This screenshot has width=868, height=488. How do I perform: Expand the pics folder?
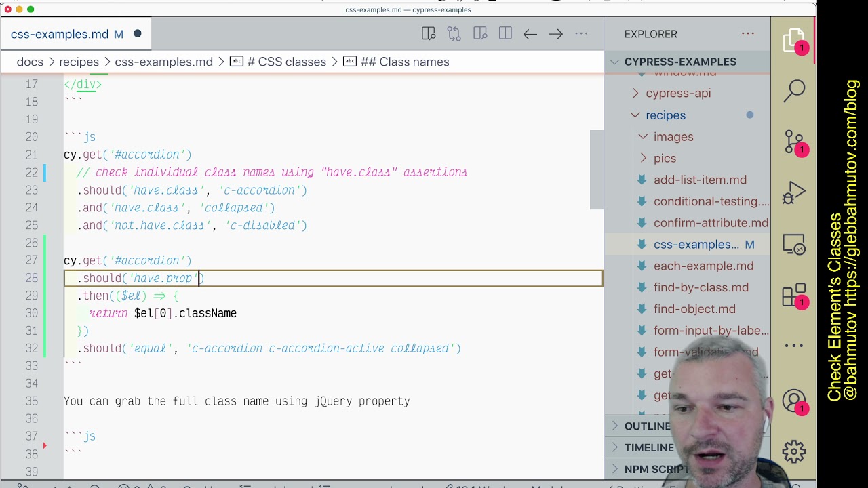(643, 159)
